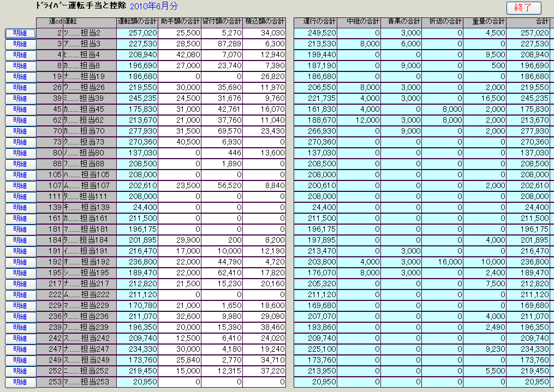Open 明細 for driver 担当39
The image size is (554, 392).
pyautogui.click(x=20, y=99)
